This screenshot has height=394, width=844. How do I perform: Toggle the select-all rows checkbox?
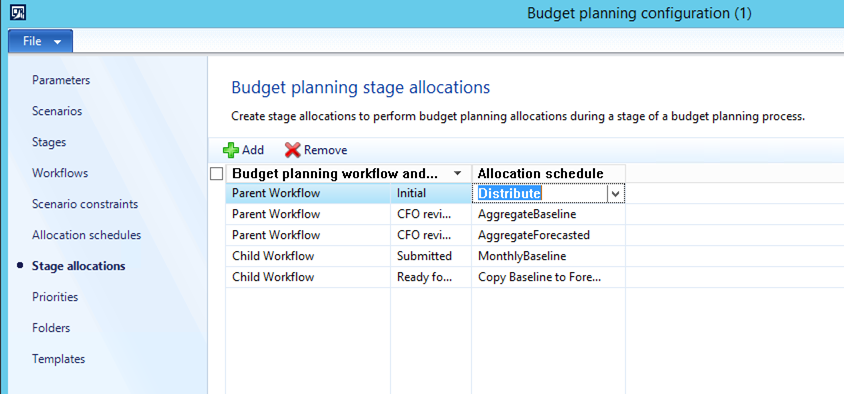tap(216, 174)
